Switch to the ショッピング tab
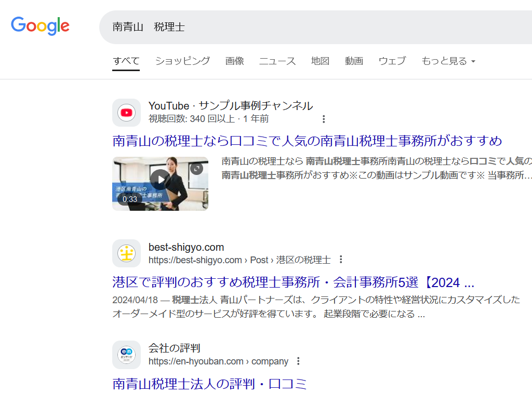Screen dimensions: 532x393 pyautogui.click(x=182, y=61)
